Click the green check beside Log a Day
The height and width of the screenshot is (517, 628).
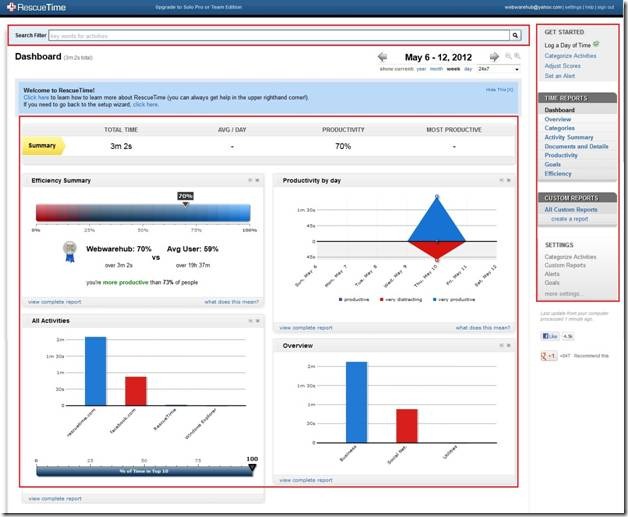(596, 44)
